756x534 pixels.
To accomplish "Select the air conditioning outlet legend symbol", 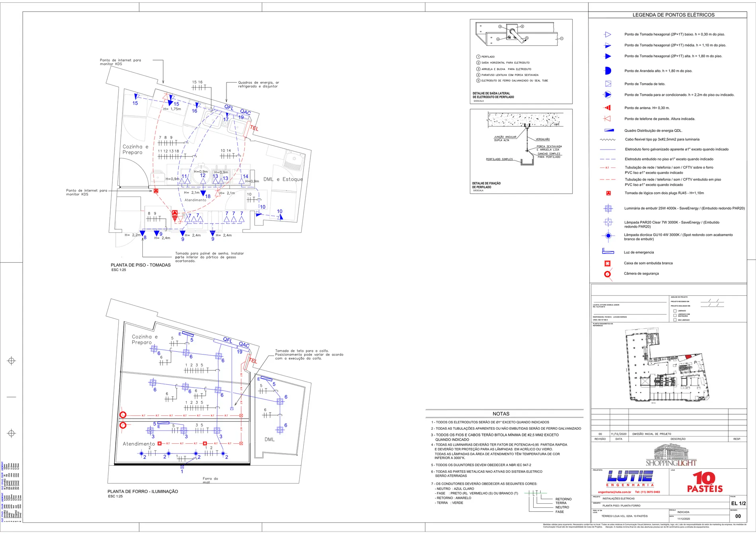I will coord(608,95).
